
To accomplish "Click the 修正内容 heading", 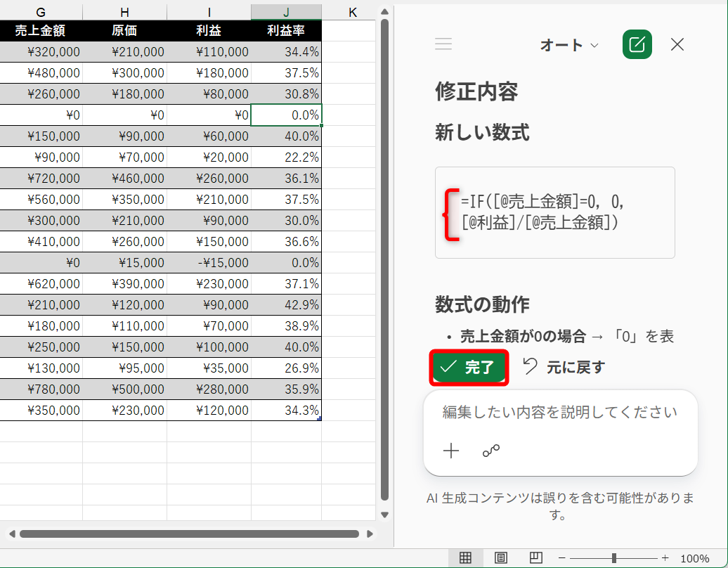I will pos(476,91).
